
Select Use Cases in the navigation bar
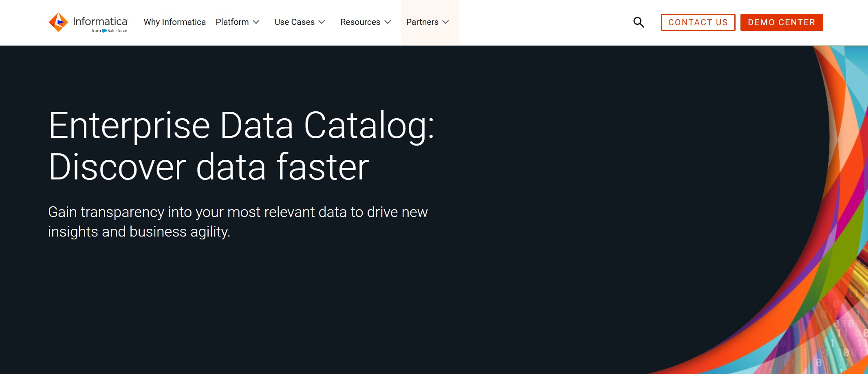coord(294,22)
